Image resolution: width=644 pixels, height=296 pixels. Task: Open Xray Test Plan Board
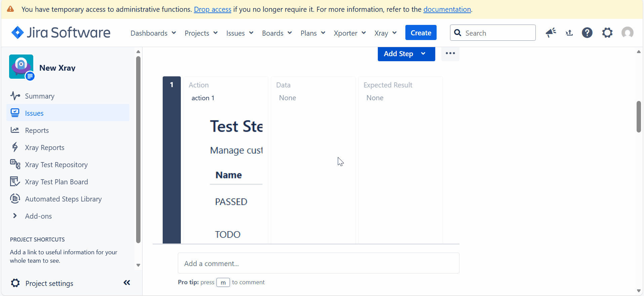point(56,182)
